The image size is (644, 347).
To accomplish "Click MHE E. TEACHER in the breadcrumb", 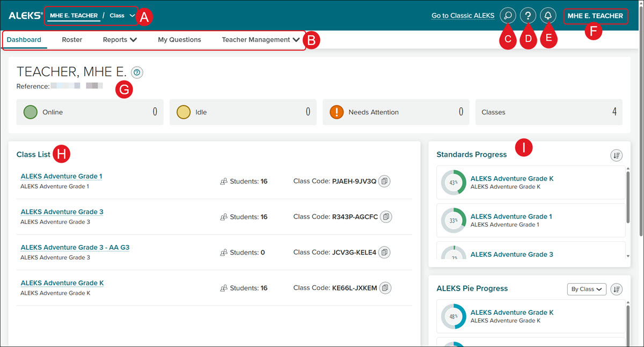I will coord(74,16).
